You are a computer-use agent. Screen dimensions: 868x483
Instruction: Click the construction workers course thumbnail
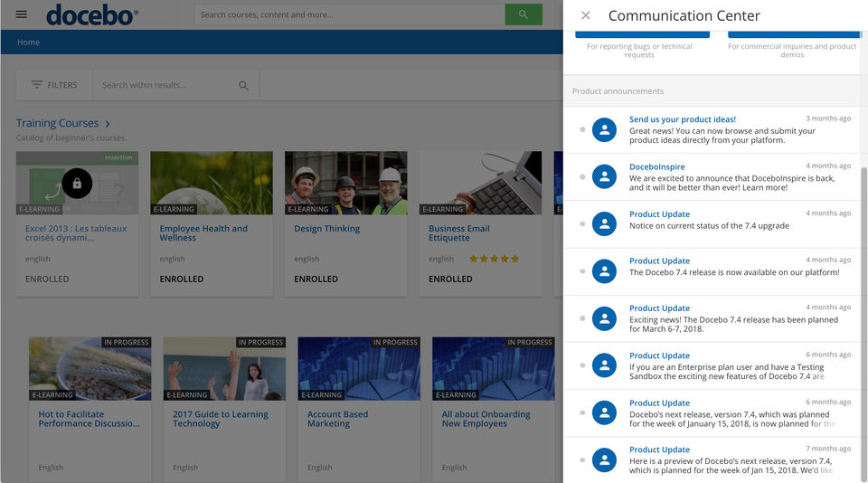346,183
